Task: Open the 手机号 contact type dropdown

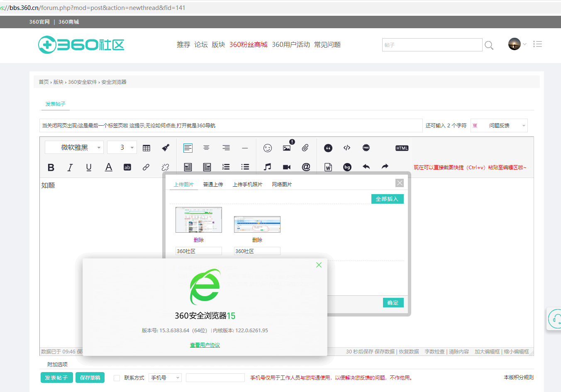Action: [x=165, y=378]
